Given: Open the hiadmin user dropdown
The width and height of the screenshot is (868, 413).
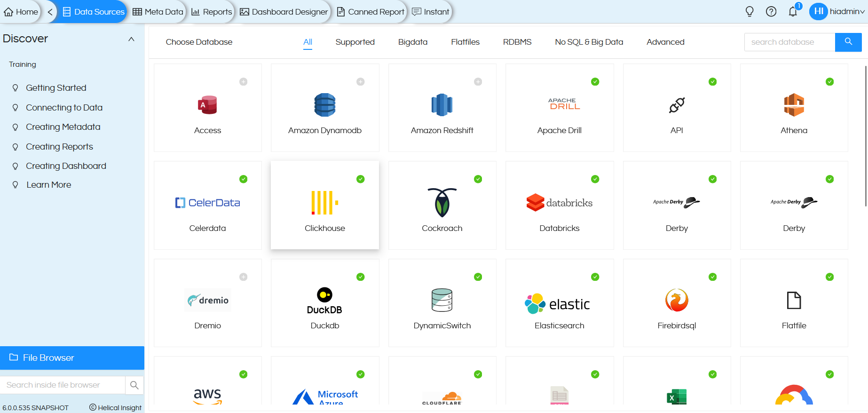Looking at the screenshot, I should (x=837, y=11).
